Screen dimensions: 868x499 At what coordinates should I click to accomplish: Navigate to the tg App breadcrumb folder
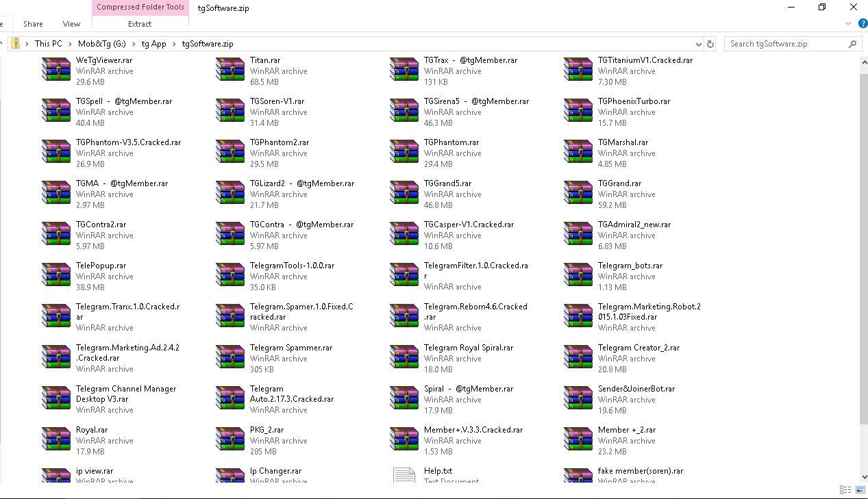(x=153, y=44)
